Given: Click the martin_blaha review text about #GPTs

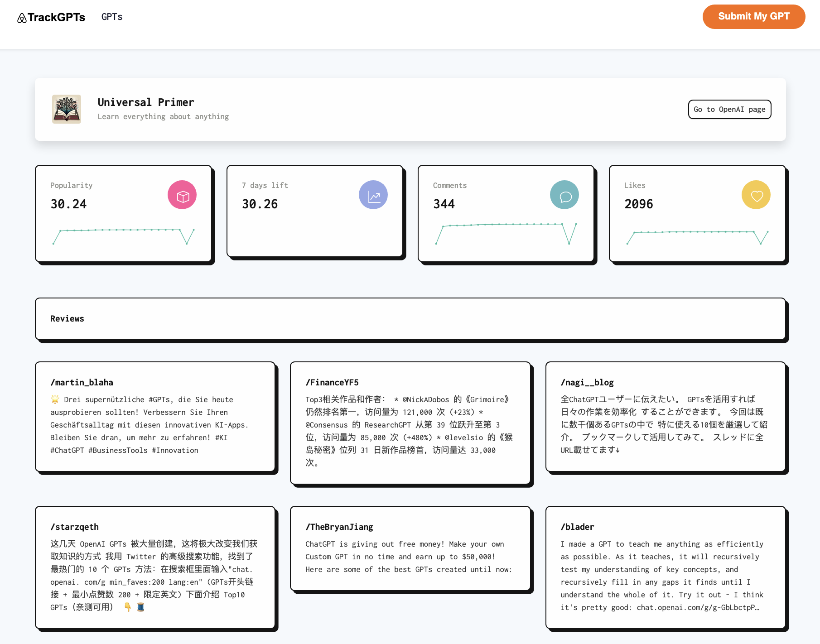Looking at the screenshot, I should [150, 425].
